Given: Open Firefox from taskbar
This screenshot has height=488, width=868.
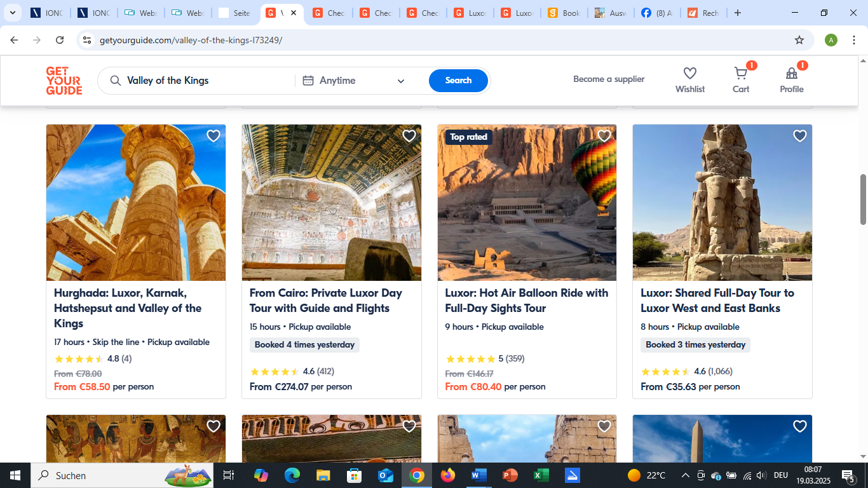Looking at the screenshot, I should tap(448, 475).
